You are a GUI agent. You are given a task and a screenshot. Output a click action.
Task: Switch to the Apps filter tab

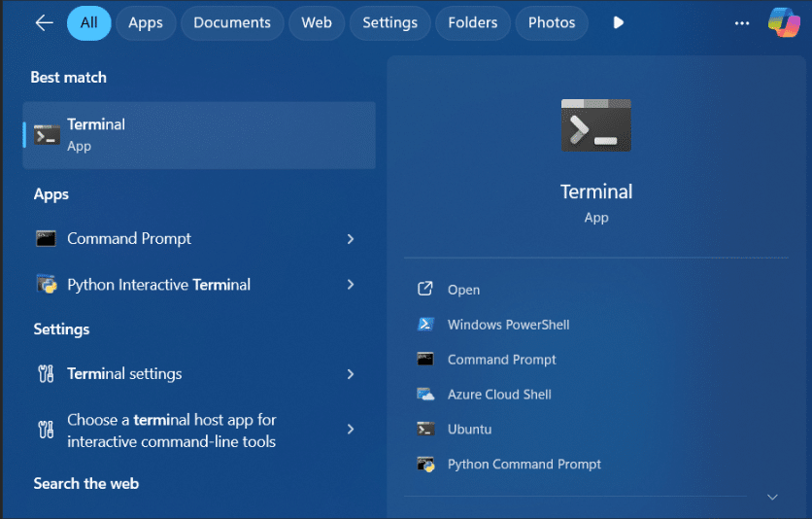point(146,22)
